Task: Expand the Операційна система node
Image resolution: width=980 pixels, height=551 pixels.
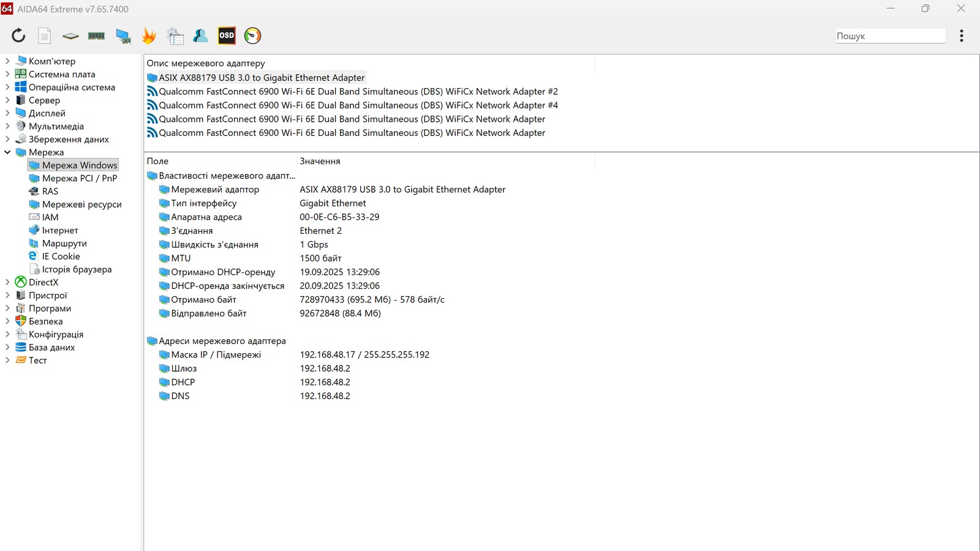Action: 7,87
